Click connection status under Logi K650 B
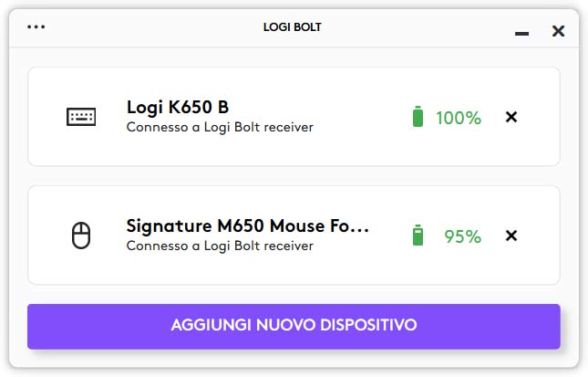The height and width of the screenshot is (377, 588). coord(220,128)
